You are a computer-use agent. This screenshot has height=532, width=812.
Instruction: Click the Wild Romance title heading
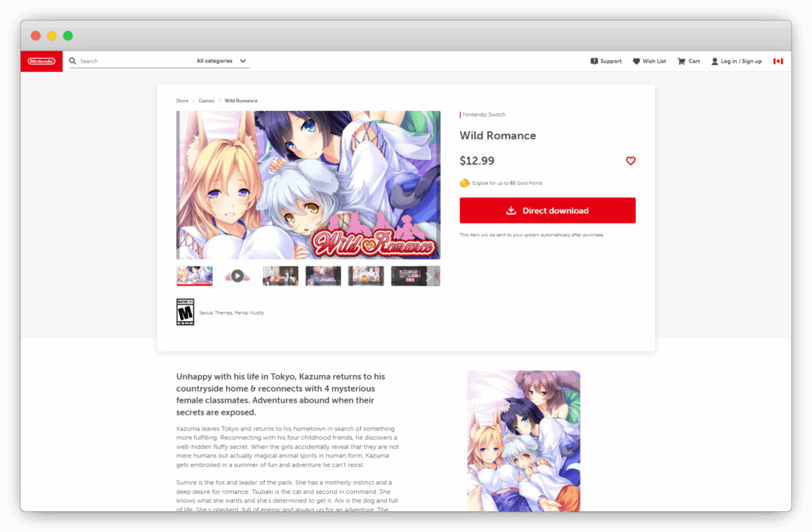(498, 136)
